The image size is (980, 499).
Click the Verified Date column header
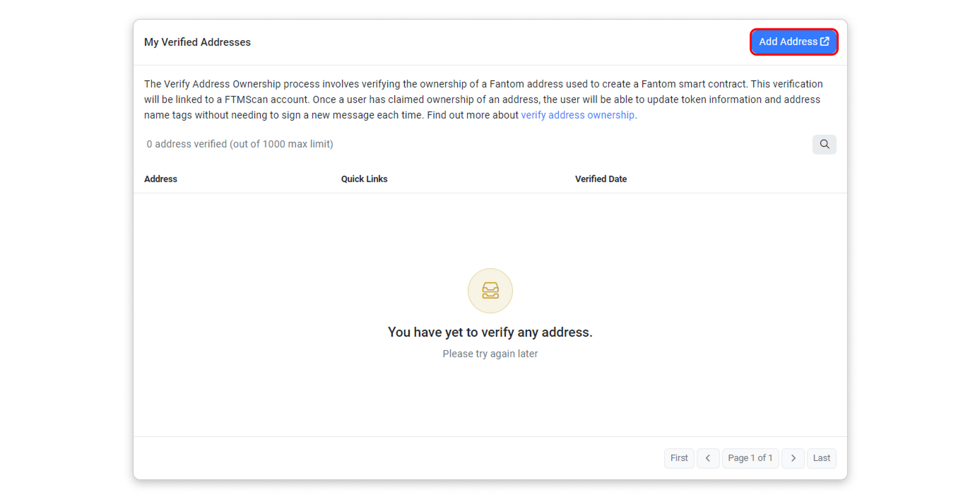(601, 179)
